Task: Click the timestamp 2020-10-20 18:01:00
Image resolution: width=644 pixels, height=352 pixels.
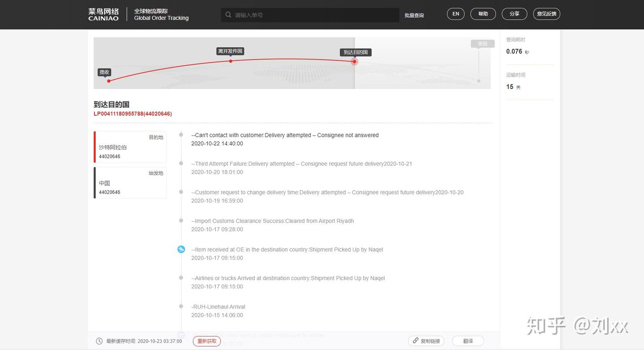Action: (217, 172)
